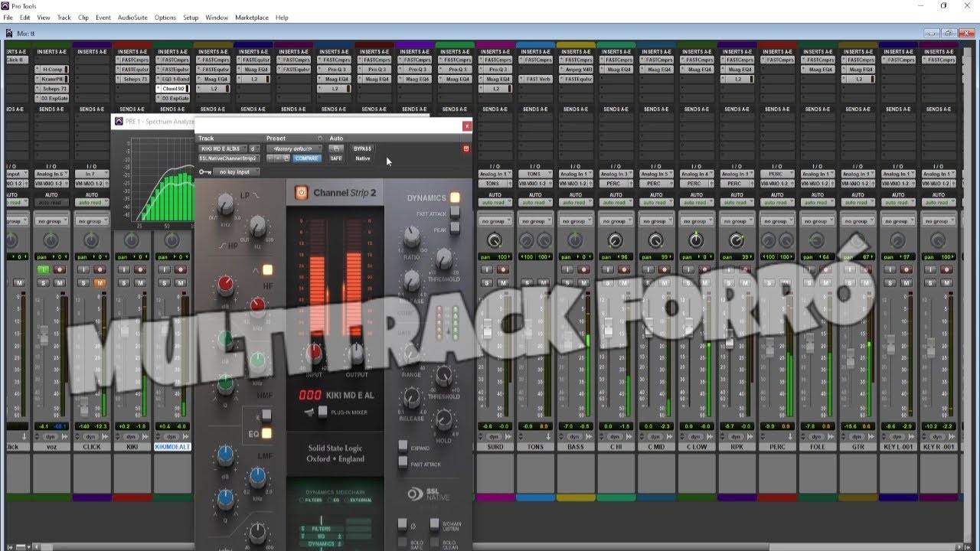This screenshot has height=551, width=980.
Task: Open the Marketplace menu
Action: tap(252, 18)
